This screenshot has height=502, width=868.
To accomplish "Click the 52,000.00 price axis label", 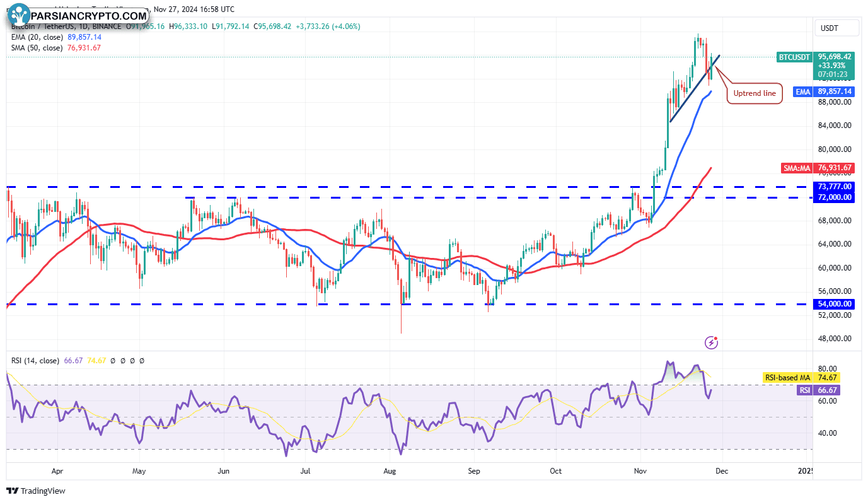I will click(x=835, y=315).
